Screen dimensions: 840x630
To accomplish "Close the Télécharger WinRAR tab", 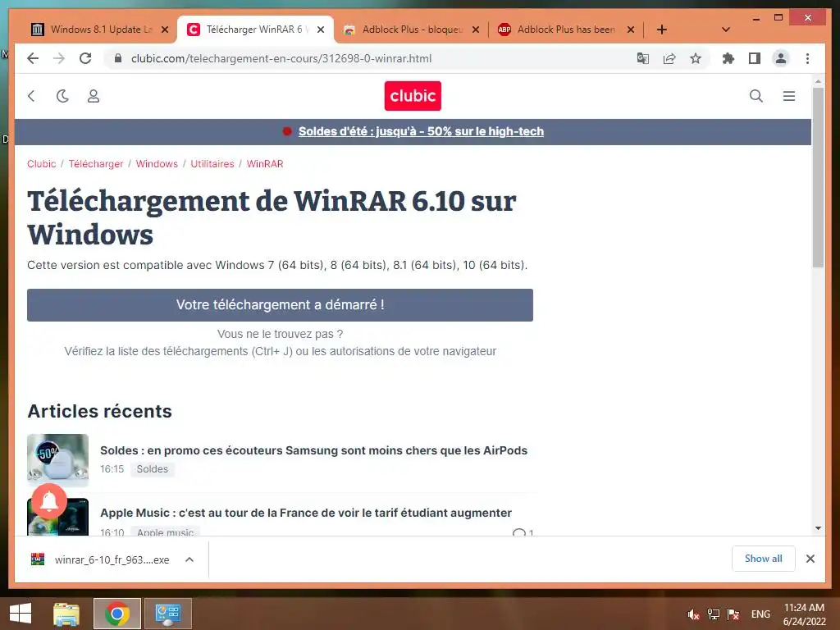I will (x=321, y=30).
